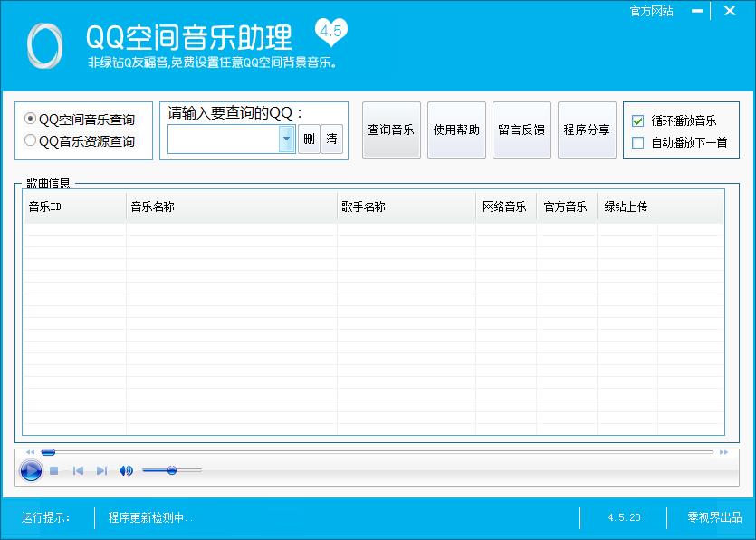Image resolution: width=756 pixels, height=540 pixels.
Task: Click the playback seek bar thumb
Action: click(48, 452)
